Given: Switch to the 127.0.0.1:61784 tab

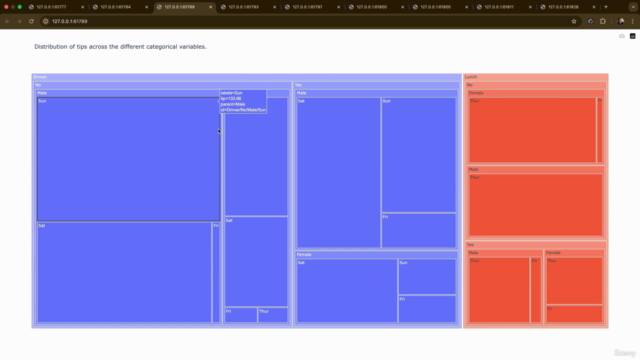Looking at the screenshot, I should 120,7.
